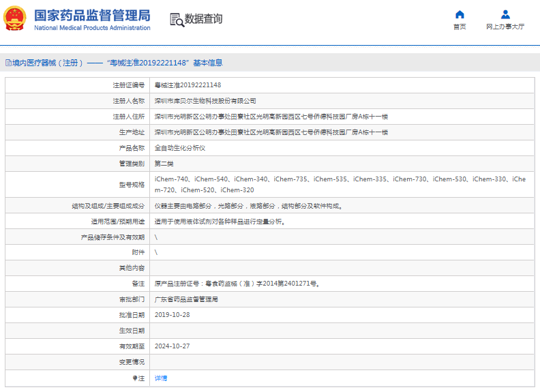Click the 数据查询 label
This screenshot has height=392, width=540.
[204, 19]
